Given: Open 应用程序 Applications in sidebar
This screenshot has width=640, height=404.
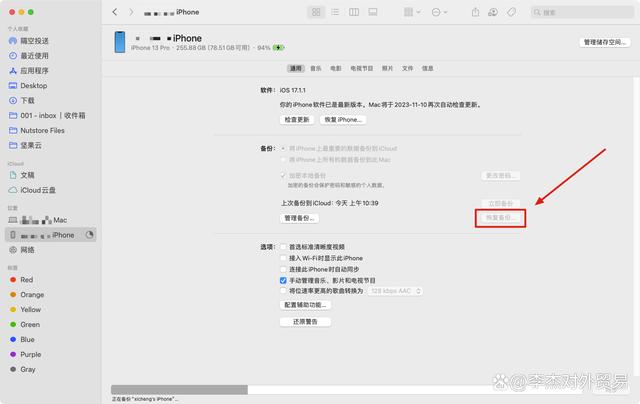Looking at the screenshot, I should point(29,71).
